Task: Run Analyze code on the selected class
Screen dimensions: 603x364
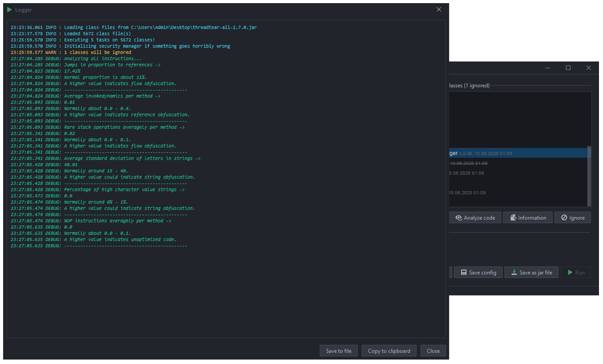Action: coord(475,218)
